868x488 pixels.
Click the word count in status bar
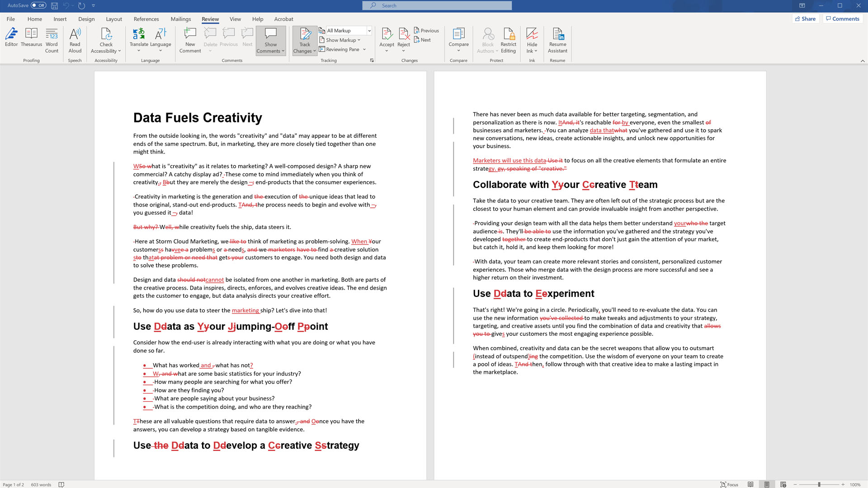(41, 484)
